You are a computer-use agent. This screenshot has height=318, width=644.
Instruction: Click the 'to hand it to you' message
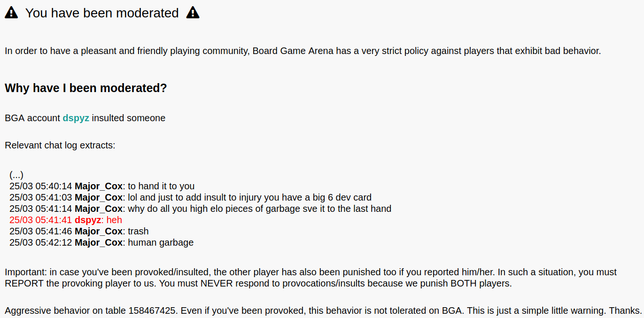coord(161,186)
